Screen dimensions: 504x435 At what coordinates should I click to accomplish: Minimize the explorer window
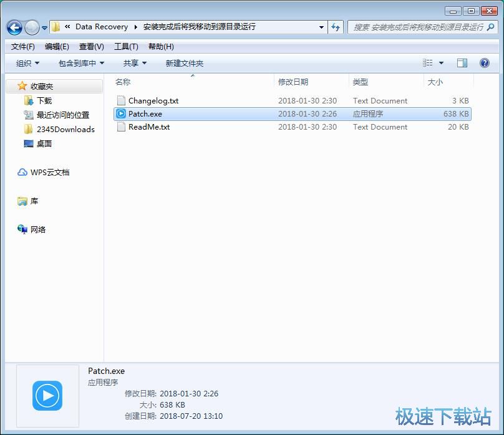coord(453,11)
